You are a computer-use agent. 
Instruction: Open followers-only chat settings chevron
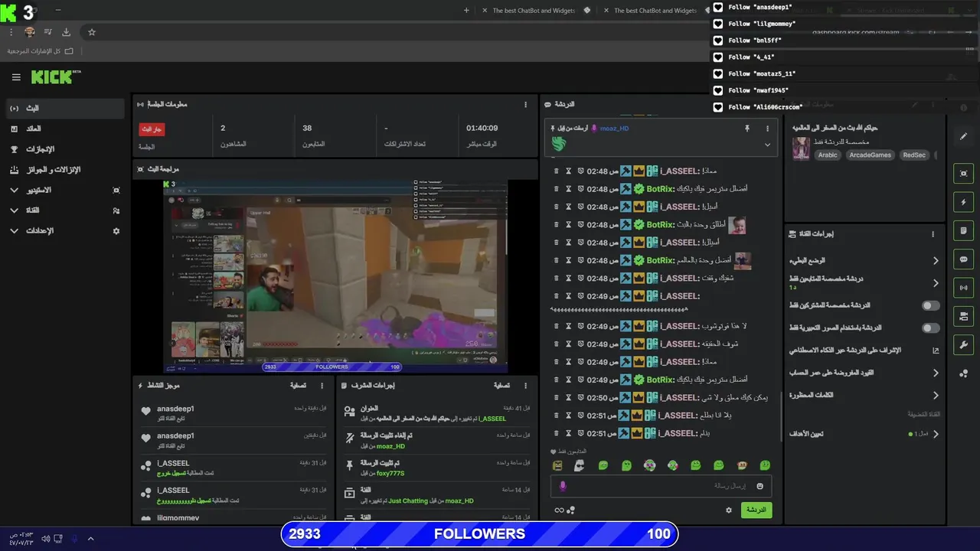tap(936, 283)
